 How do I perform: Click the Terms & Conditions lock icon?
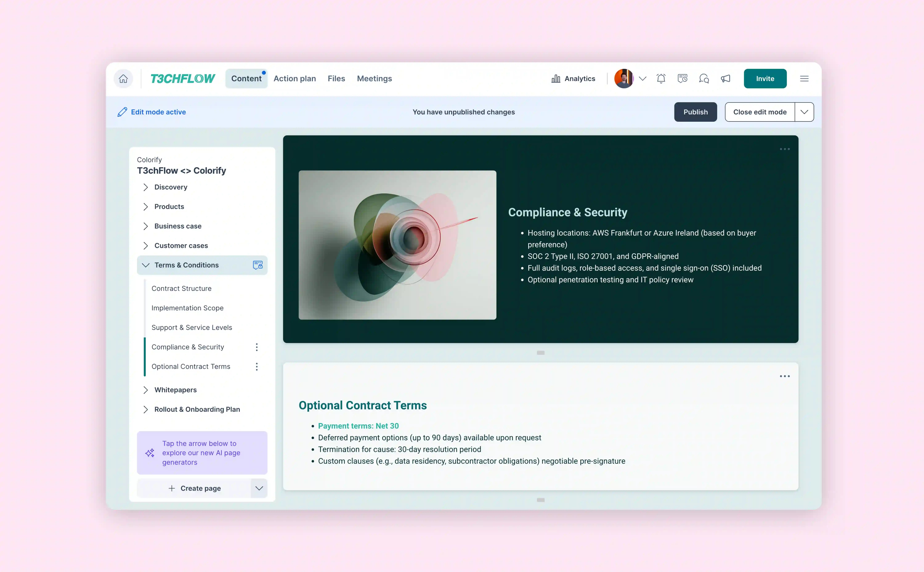coord(258,265)
